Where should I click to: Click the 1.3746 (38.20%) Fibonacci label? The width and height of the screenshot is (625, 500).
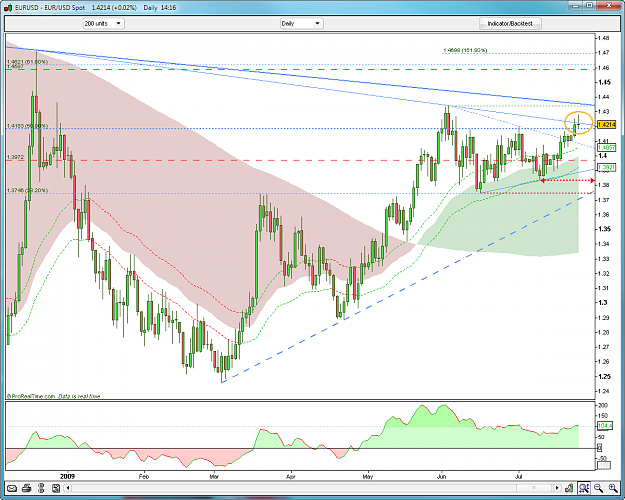(x=27, y=191)
